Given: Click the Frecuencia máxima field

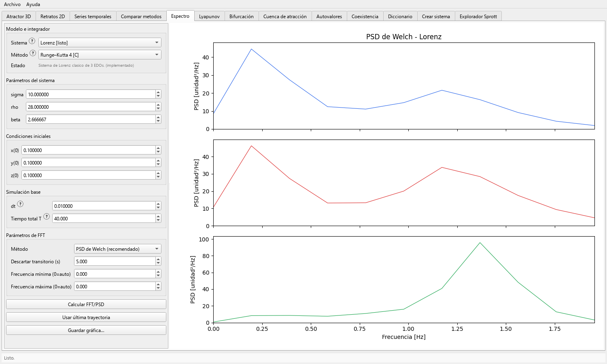Looking at the screenshot, I should pyautogui.click(x=115, y=286).
